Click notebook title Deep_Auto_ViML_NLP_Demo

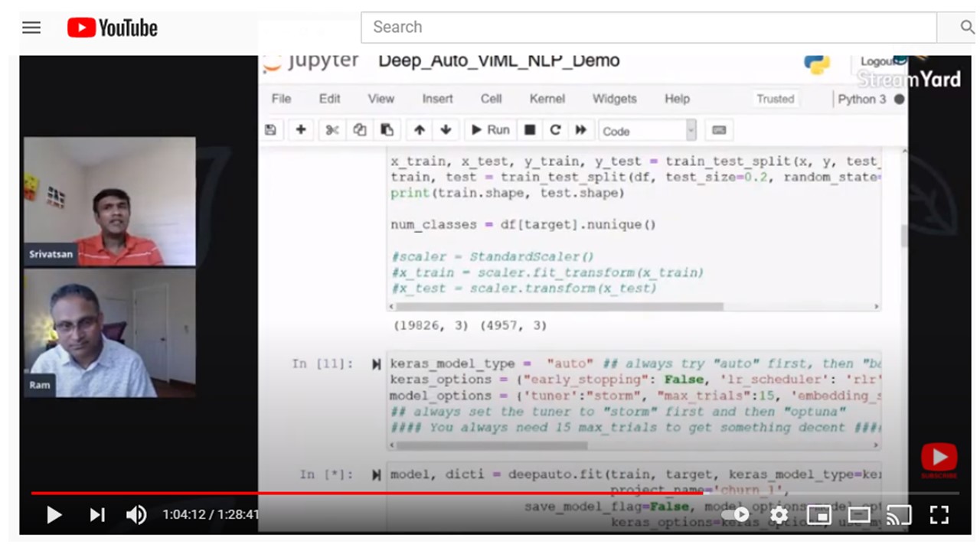(498, 61)
